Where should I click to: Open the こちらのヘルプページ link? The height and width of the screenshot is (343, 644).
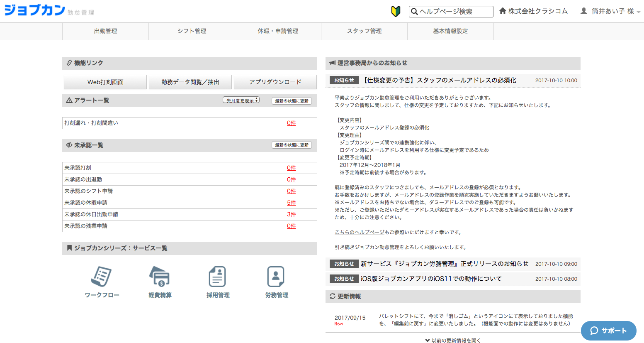click(360, 232)
